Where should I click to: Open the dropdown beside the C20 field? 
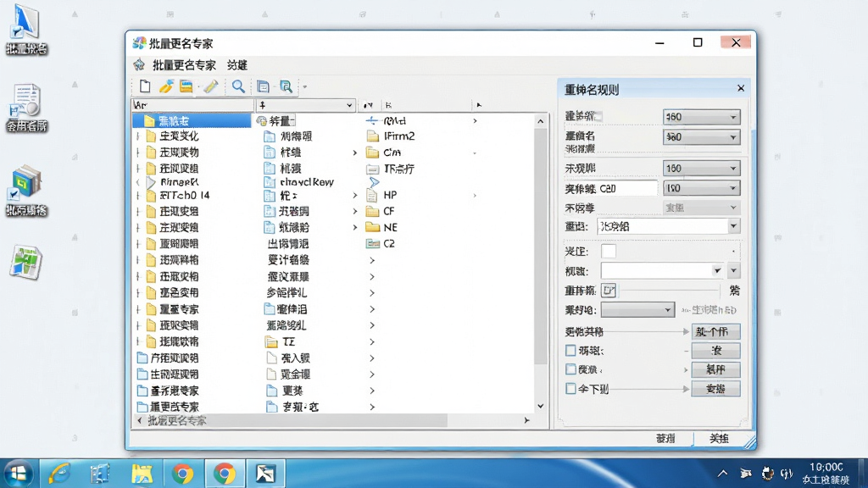tap(701, 188)
